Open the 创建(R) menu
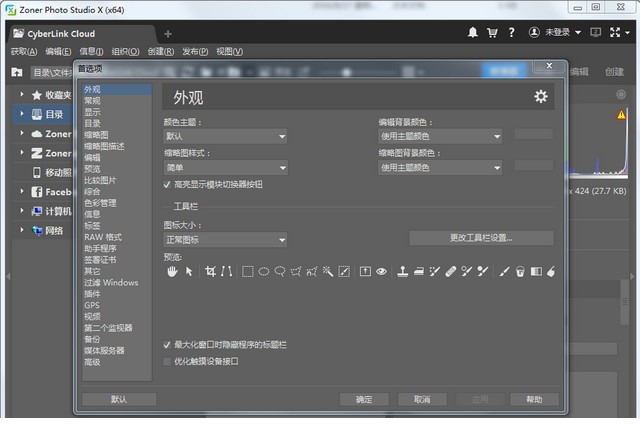The height and width of the screenshot is (434, 640). [x=161, y=51]
